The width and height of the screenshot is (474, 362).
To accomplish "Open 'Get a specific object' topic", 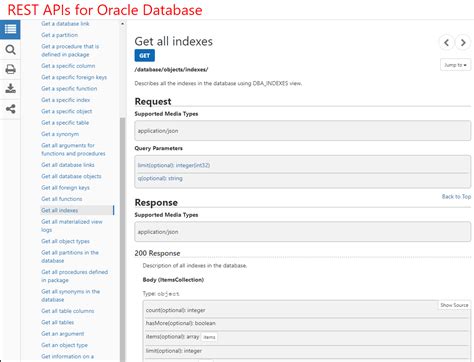I will coord(67,111).
